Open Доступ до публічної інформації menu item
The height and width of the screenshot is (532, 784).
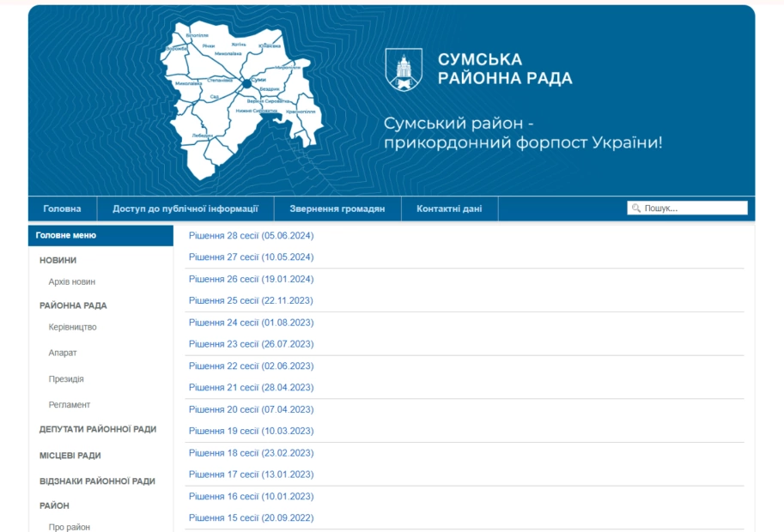coord(185,209)
